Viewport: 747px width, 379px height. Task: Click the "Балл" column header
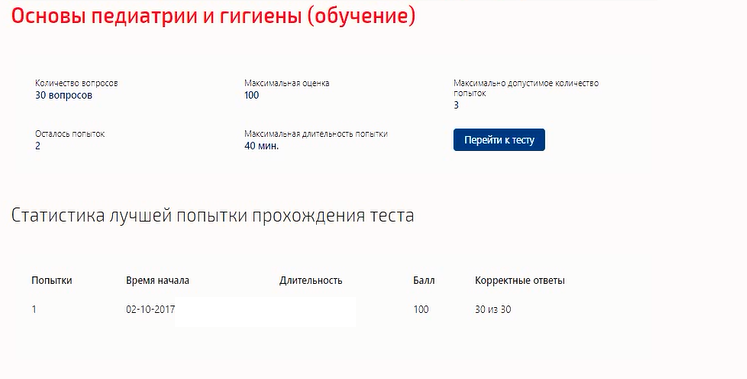pyautogui.click(x=424, y=280)
